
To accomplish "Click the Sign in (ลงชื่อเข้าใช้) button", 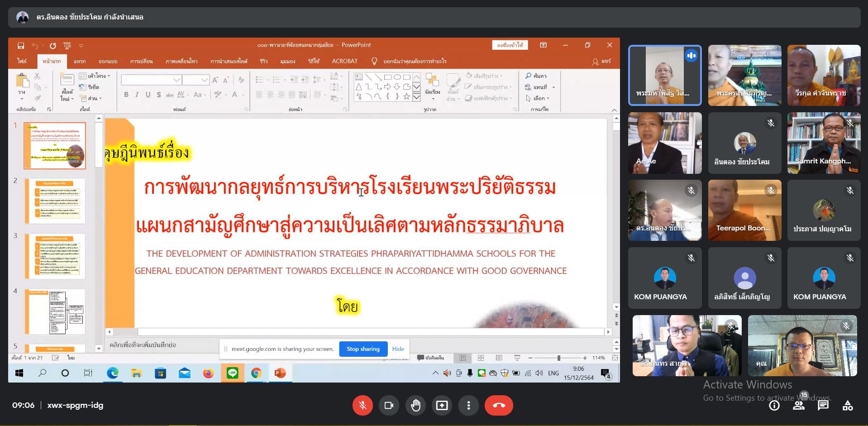I will pyautogui.click(x=510, y=45).
